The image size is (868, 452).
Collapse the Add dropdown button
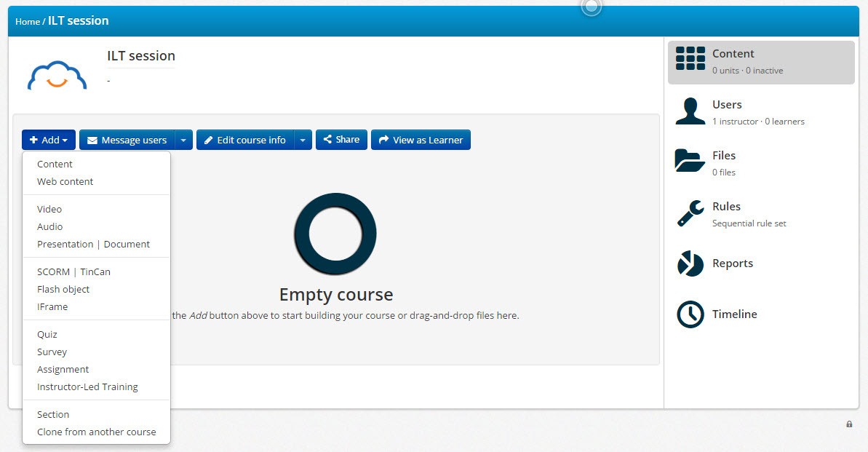[x=49, y=140]
